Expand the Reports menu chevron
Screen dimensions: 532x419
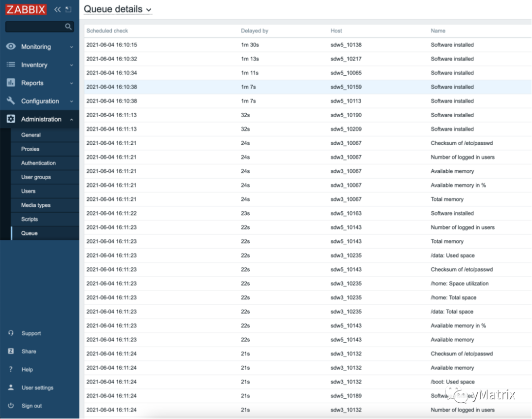(x=71, y=83)
